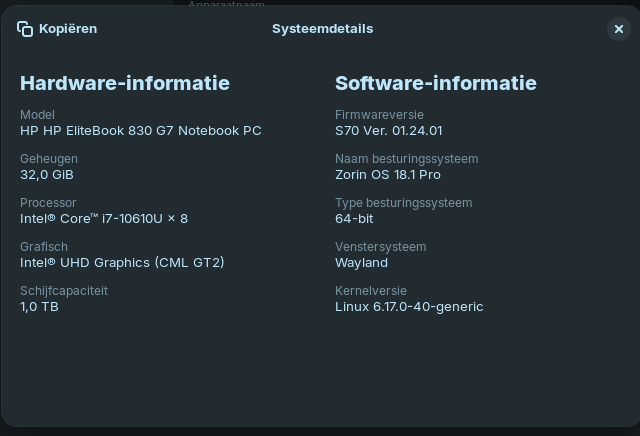Screen dimensions: 640x436
Task: Click the Kernelversie label
Action: [371, 291]
